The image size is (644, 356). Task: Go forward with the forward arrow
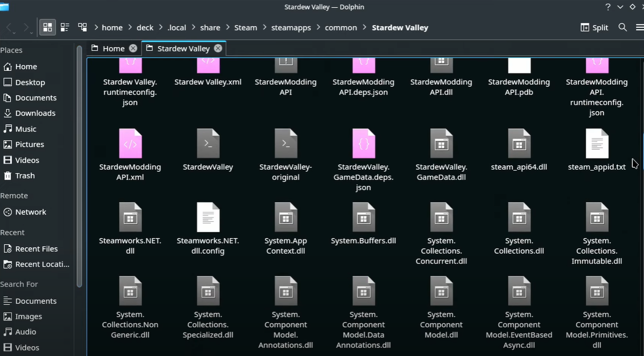[26, 28]
